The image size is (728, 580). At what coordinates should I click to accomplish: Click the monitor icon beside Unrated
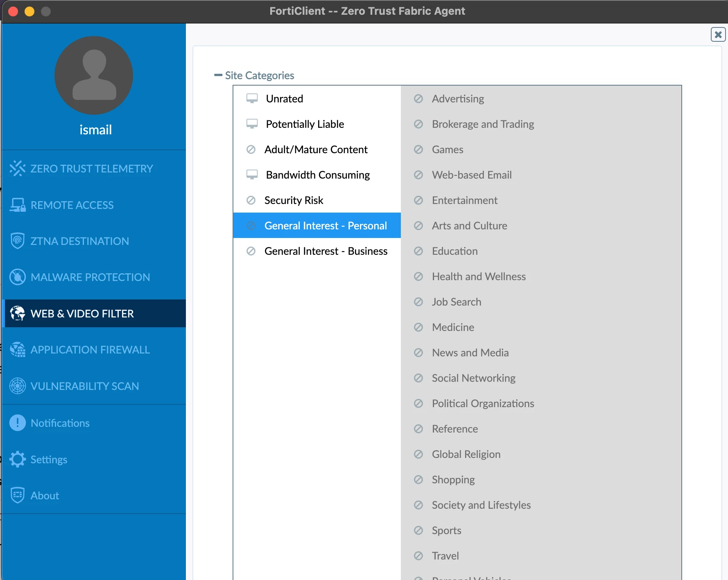[252, 99]
